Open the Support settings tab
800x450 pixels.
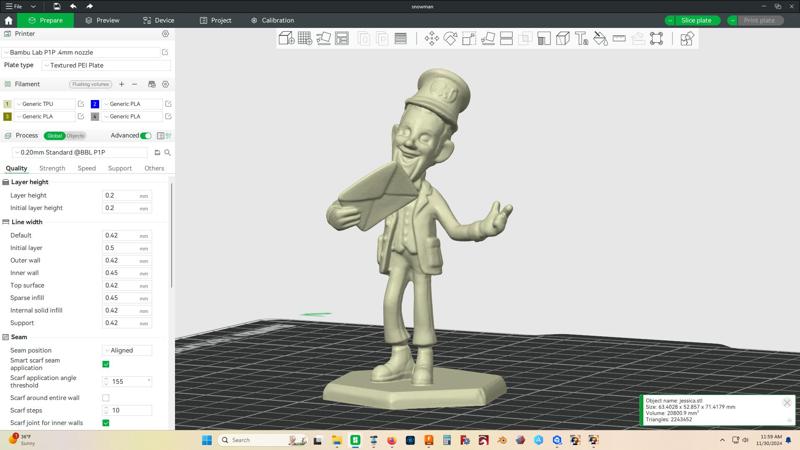[x=120, y=168]
